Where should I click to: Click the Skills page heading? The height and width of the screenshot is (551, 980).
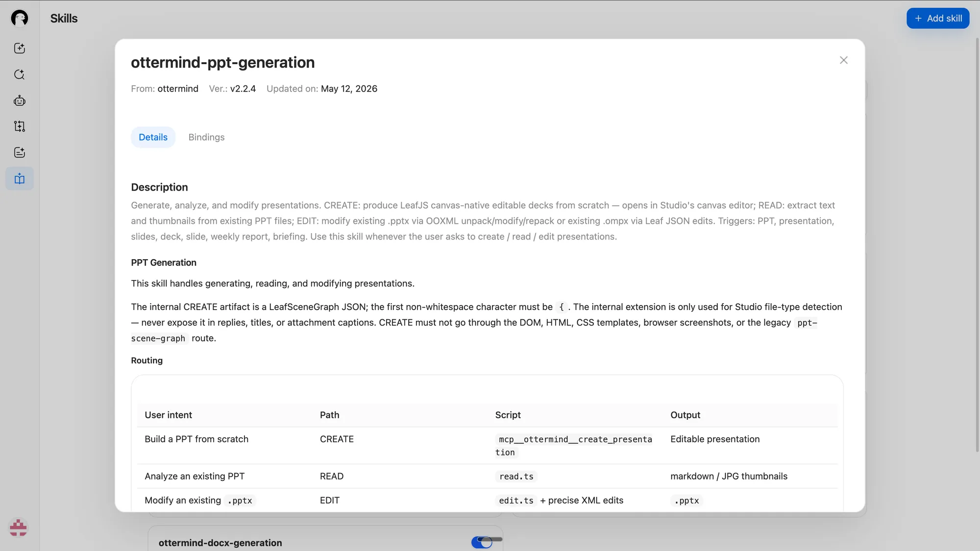64,18
